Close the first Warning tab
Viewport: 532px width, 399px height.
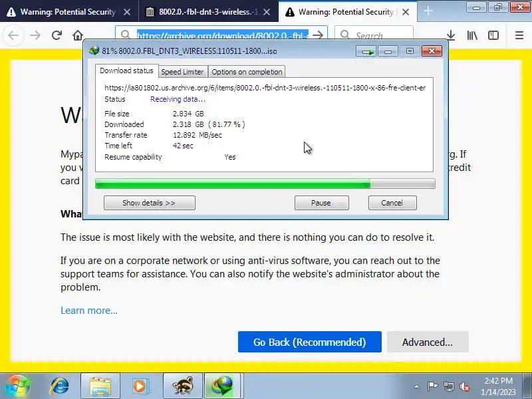tap(127, 12)
